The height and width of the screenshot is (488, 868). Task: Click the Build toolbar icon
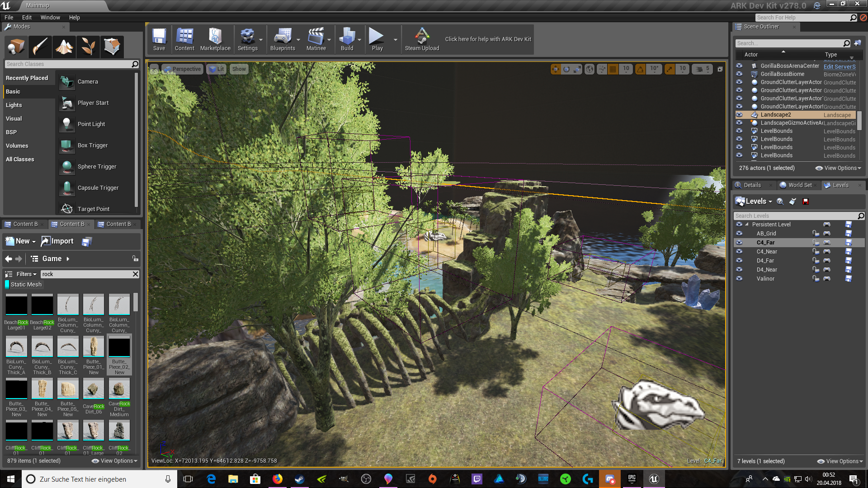pos(347,39)
